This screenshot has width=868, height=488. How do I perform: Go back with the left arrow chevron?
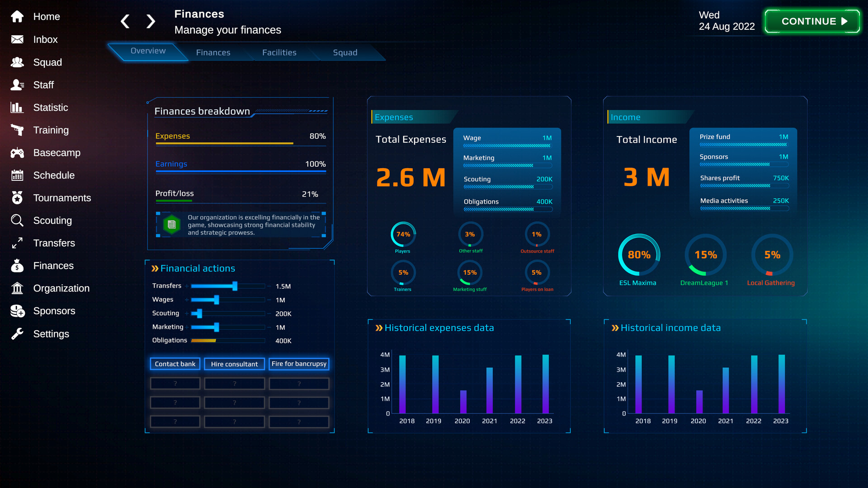tap(125, 21)
